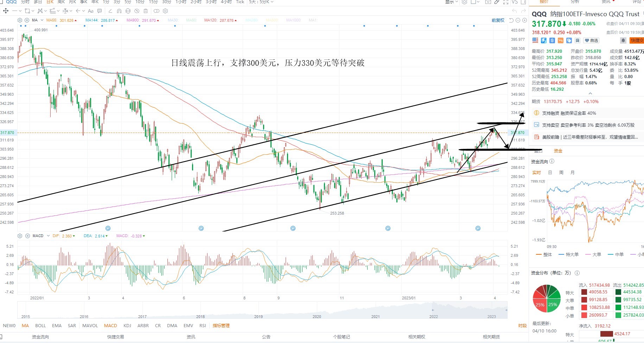
Task: Open MACD indicator settings gear
Action: point(20,236)
